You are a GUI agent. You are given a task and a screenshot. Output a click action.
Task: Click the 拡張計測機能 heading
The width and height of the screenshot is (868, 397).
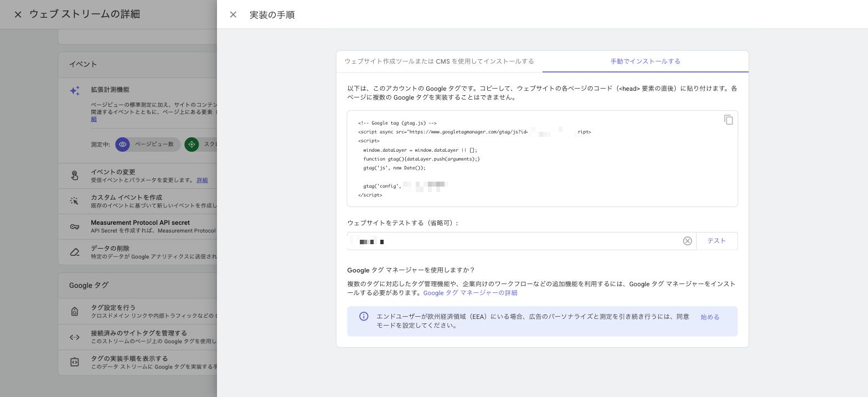pyautogui.click(x=110, y=90)
